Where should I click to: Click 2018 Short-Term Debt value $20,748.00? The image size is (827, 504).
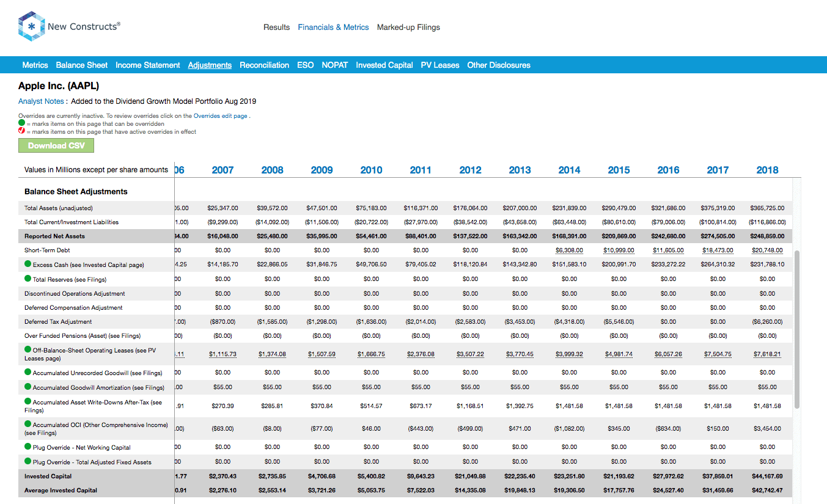coord(767,250)
